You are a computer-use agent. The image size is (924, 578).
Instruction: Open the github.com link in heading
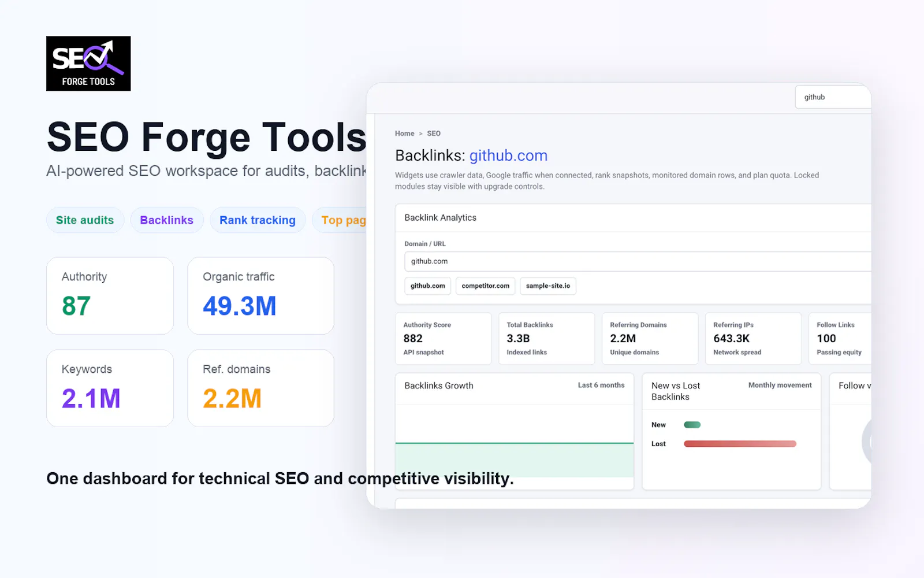tap(508, 155)
